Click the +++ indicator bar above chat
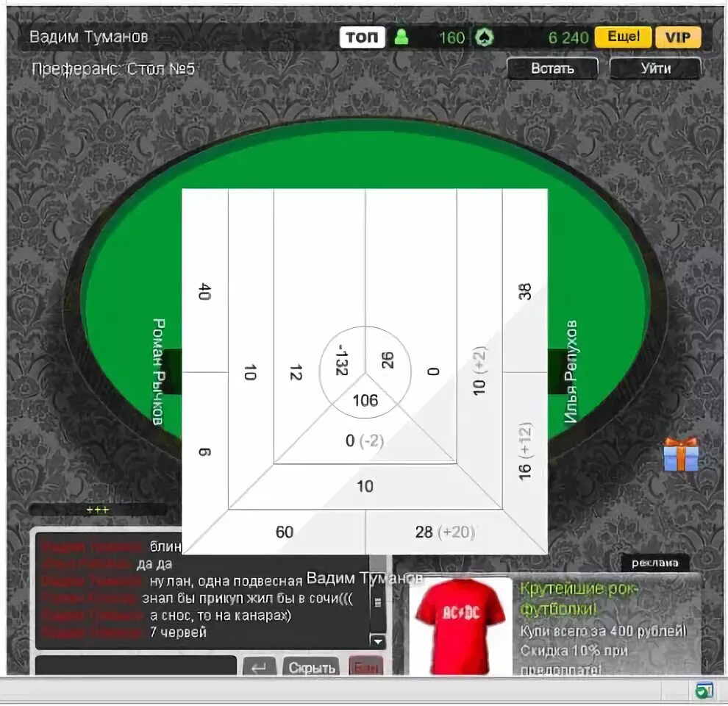The width and height of the screenshot is (728, 706). 98,510
